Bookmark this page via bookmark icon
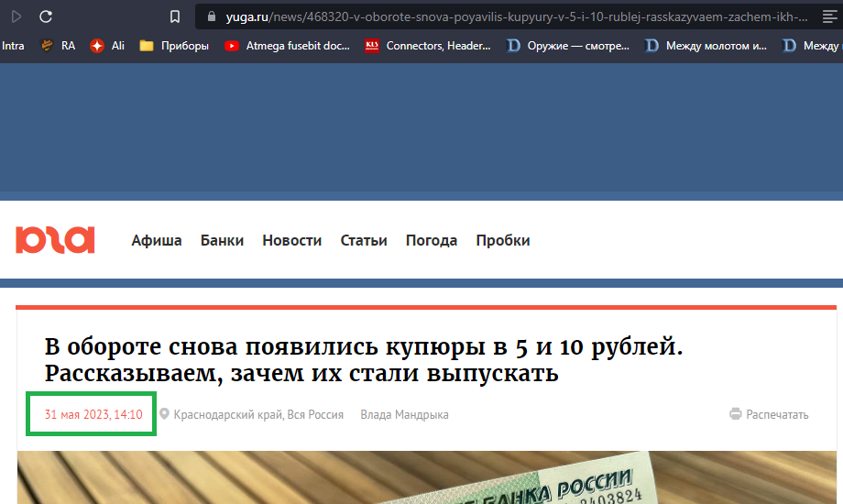 coord(175,16)
